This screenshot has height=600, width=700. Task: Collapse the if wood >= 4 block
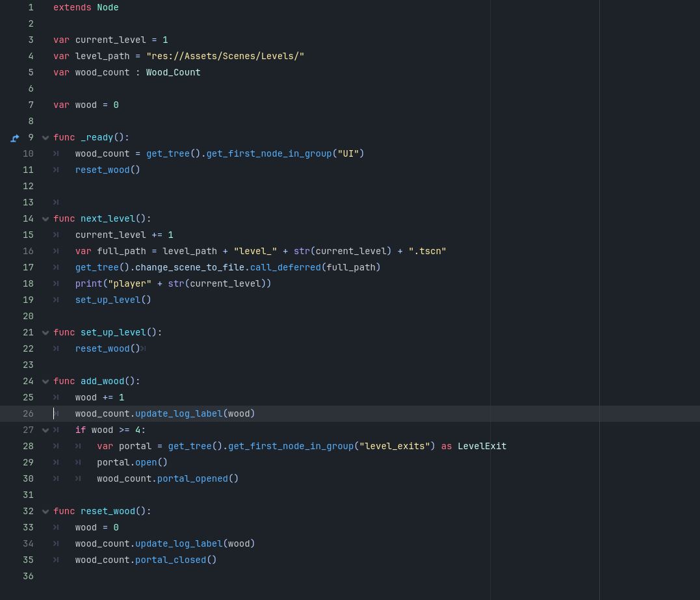[x=45, y=430]
